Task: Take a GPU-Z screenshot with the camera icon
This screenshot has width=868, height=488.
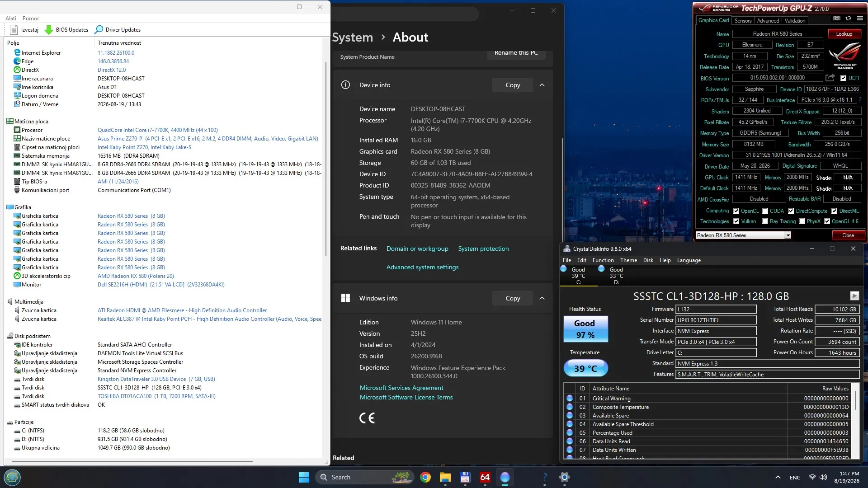Action: pyautogui.click(x=837, y=19)
